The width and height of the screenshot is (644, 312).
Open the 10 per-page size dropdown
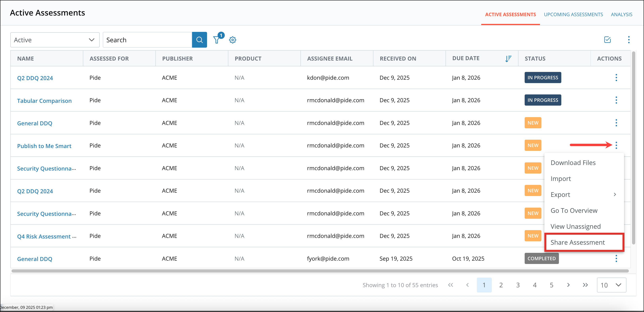(x=611, y=285)
